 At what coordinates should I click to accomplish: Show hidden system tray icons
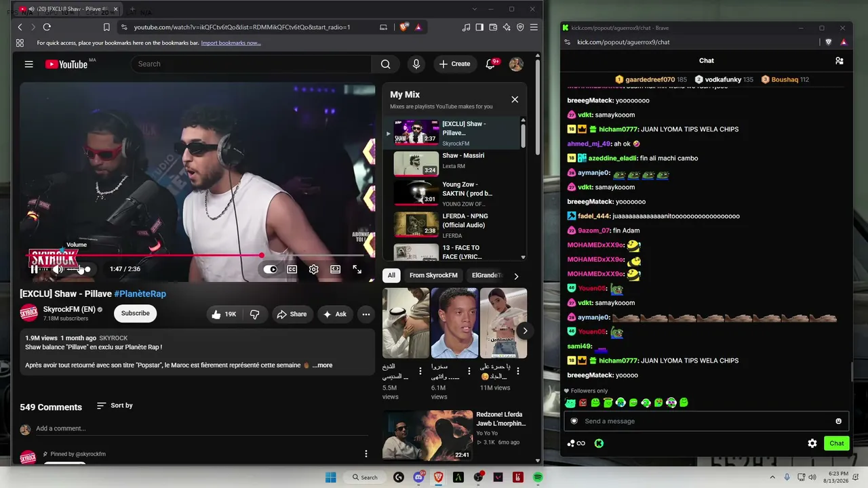pyautogui.click(x=774, y=477)
